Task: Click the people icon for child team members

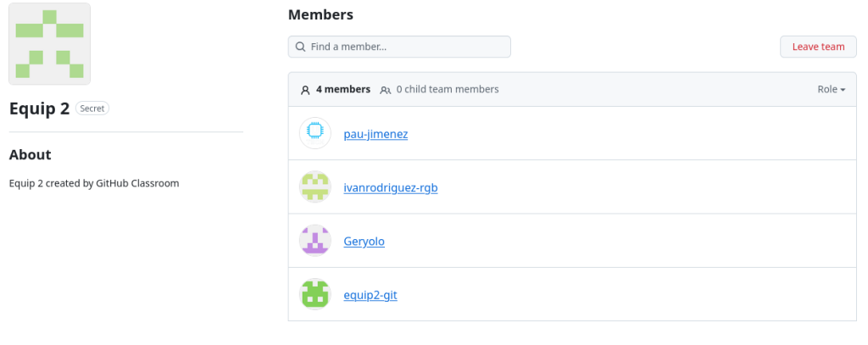Action: 386,89
